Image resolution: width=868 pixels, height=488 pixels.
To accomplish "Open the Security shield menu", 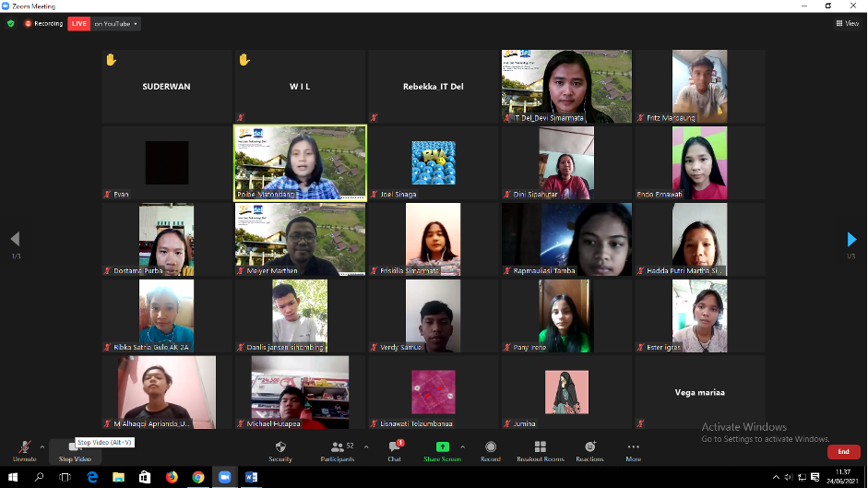I will pyautogui.click(x=280, y=451).
